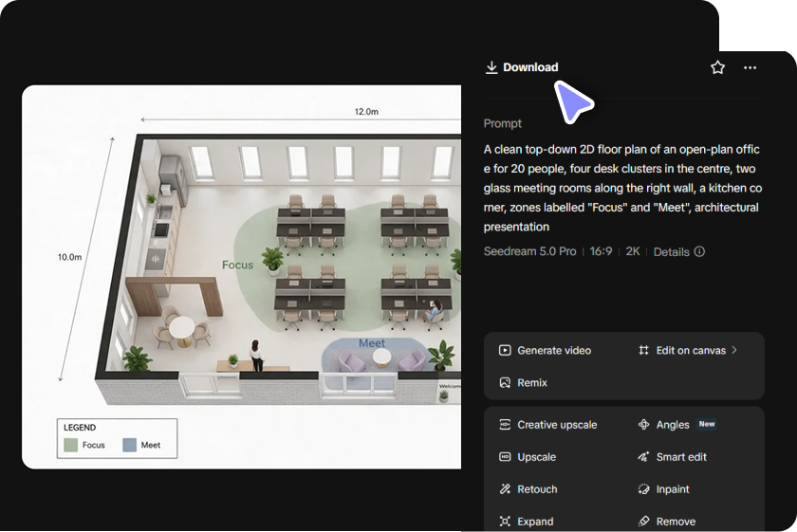
Task: Click the Meet zone label on floor plan
Action: pos(372,343)
